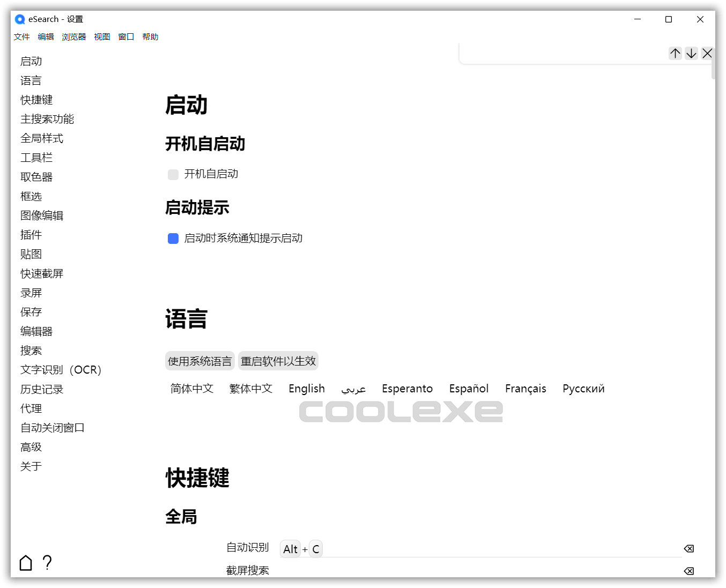Open the 帮助 menu
The width and height of the screenshot is (726, 588).
(x=150, y=36)
